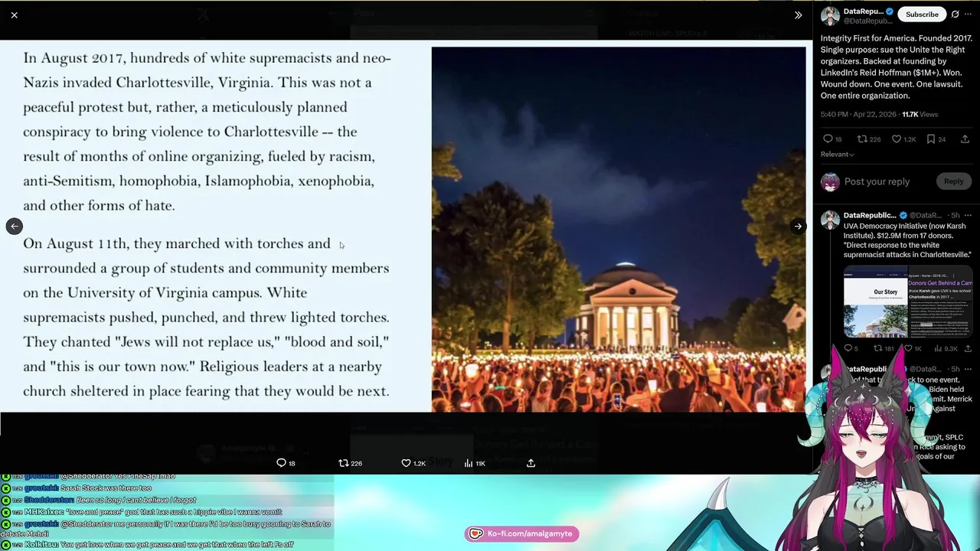Viewport: 980px width, 551px height.
Task: Bookmark the main post
Action: click(931, 139)
